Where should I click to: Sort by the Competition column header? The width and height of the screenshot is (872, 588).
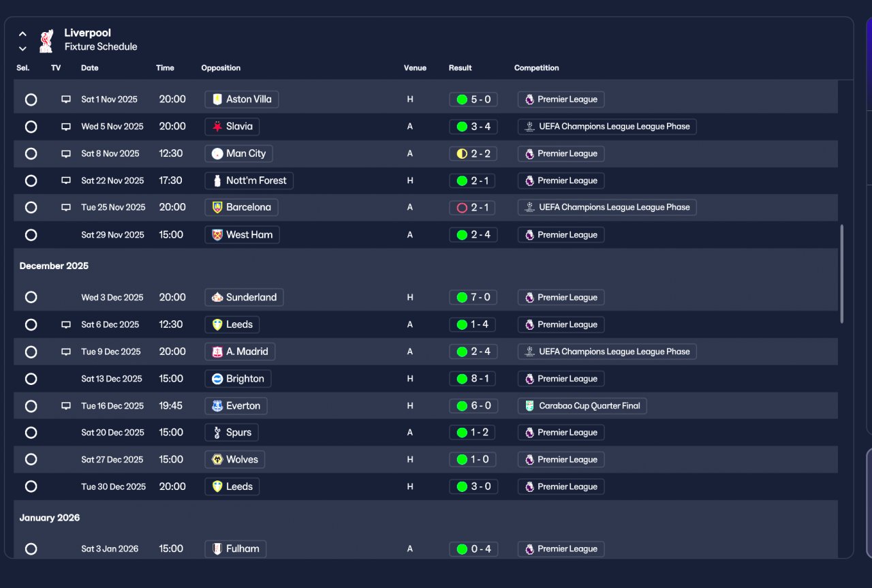click(537, 68)
